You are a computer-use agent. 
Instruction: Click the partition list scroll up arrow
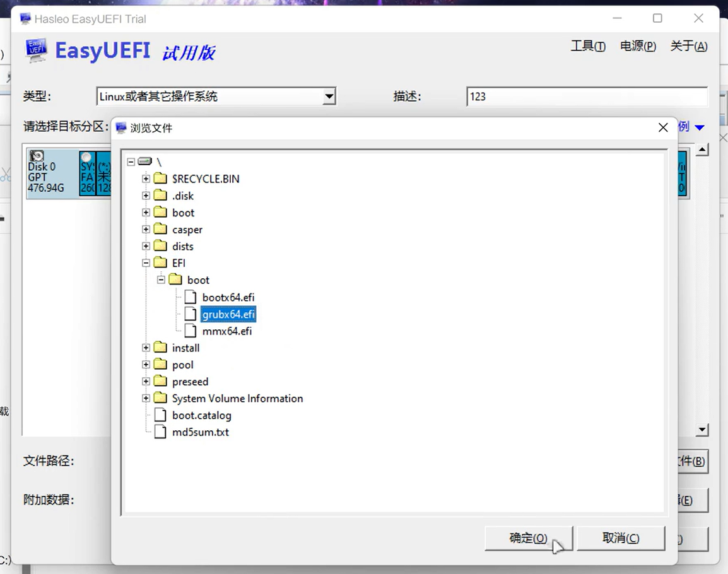pos(702,150)
